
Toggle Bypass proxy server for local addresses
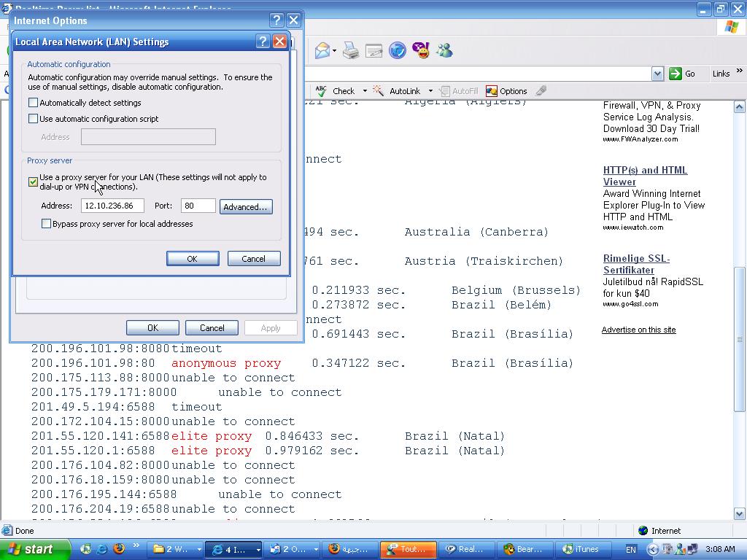pos(47,224)
